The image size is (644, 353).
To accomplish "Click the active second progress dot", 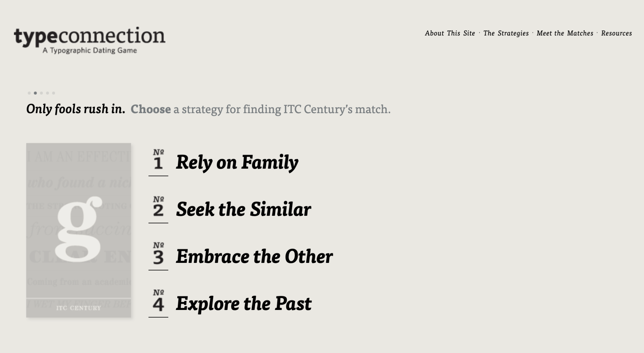I will coord(35,93).
